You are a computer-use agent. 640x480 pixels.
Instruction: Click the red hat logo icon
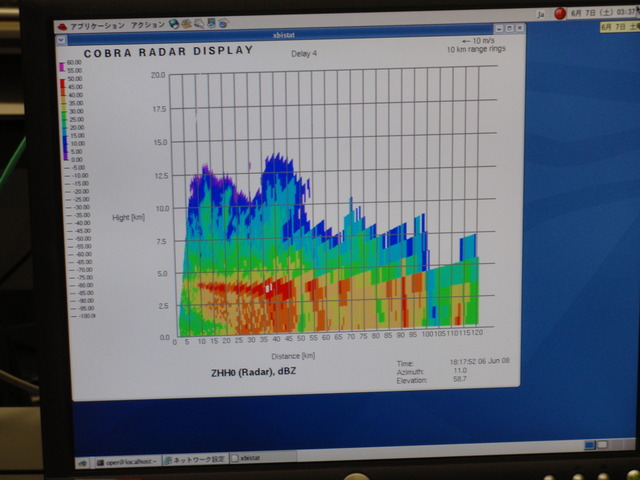click(62, 27)
